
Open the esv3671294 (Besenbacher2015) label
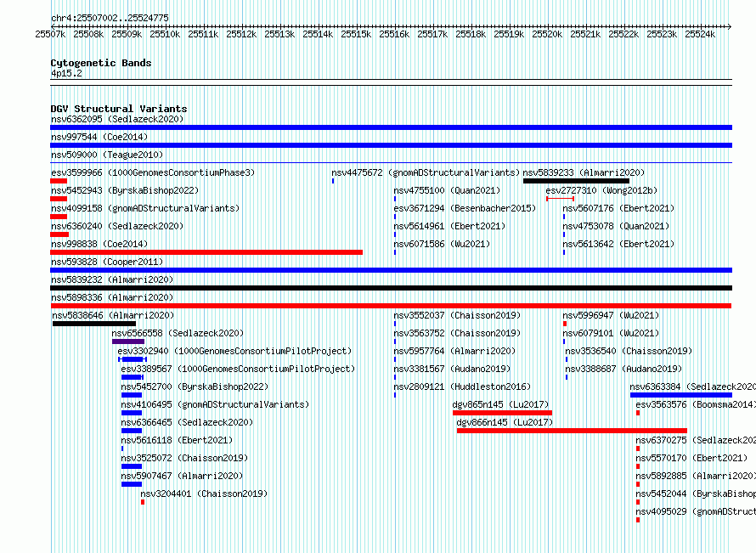[465, 208]
